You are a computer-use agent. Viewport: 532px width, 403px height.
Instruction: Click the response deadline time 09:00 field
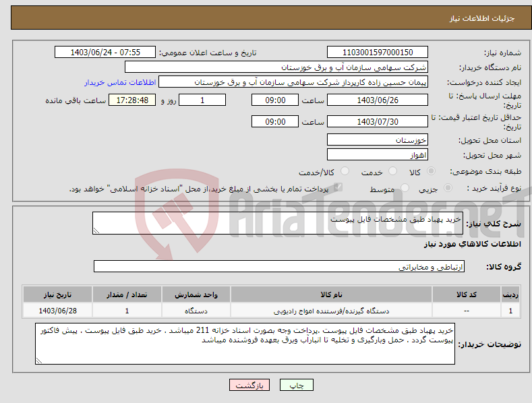point(275,100)
